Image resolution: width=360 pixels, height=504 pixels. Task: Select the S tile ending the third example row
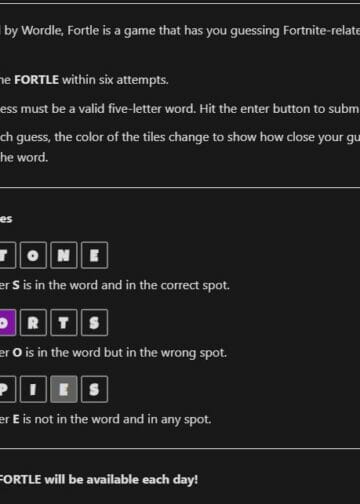pyautogui.click(x=94, y=389)
